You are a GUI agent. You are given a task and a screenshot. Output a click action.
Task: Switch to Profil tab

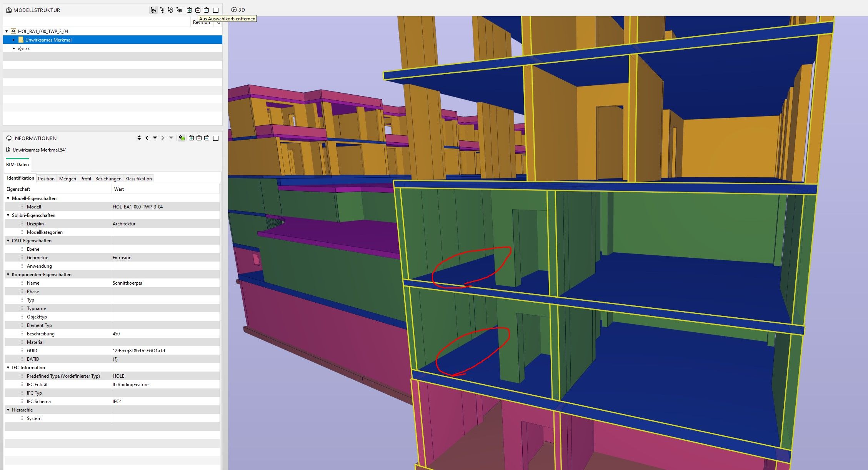pyautogui.click(x=85, y=178)
